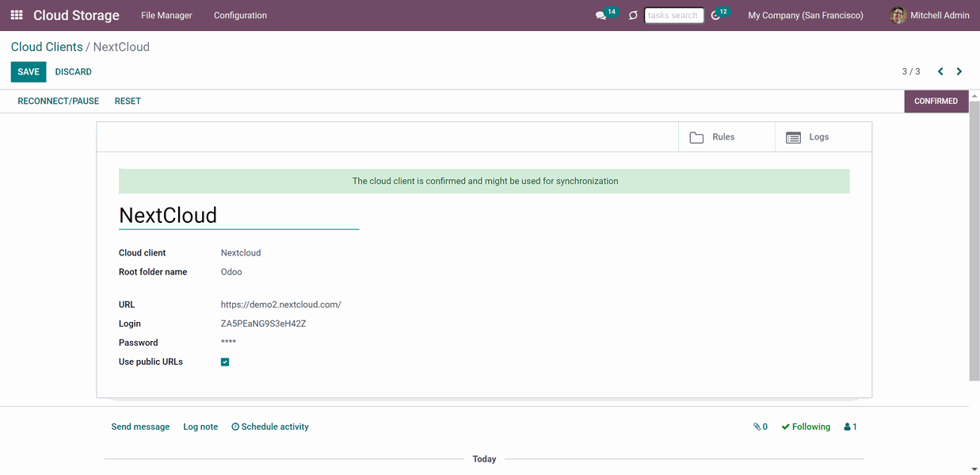Viewport: 980px width, 475px height.
Task: Open Mitchell Admin user menu
Action: [x=930, y=15]
